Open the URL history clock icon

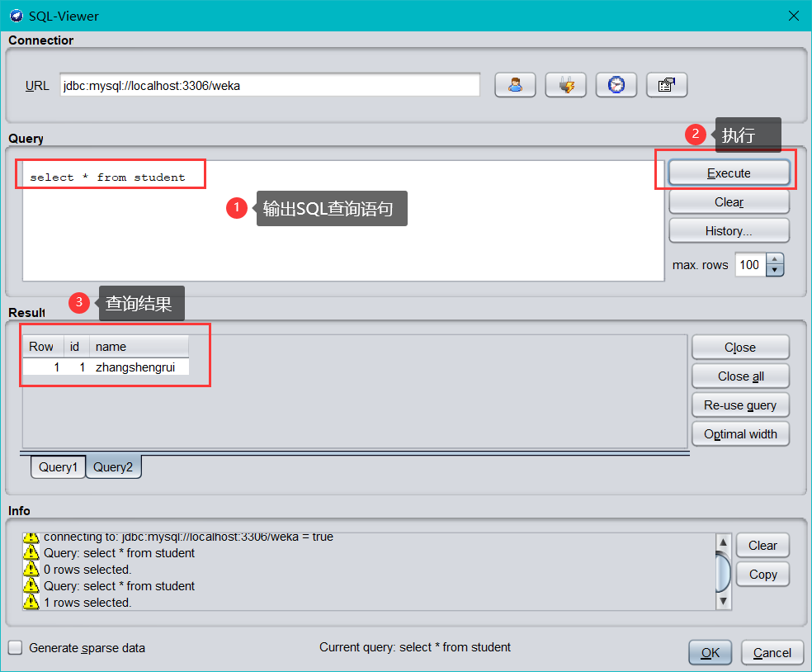click(616, 85)
